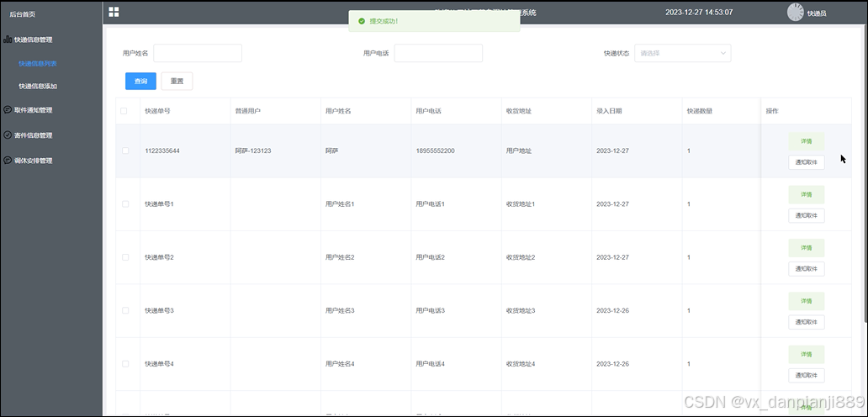868x417 pixels.
Task: Click the header date and time 2023-12-27
Action: click(699, 12)
